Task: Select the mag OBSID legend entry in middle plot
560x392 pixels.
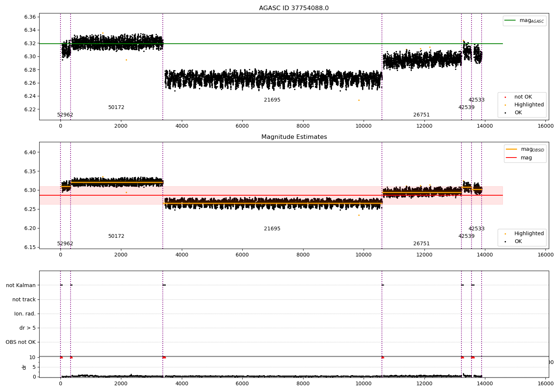Action: point(525,149)
